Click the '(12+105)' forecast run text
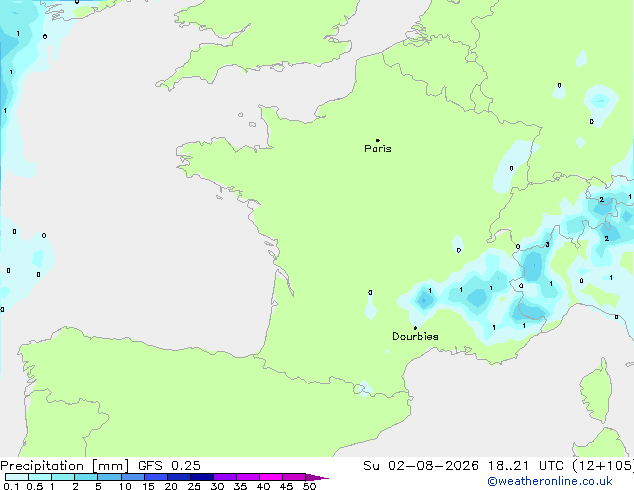 tap(603, 466)
